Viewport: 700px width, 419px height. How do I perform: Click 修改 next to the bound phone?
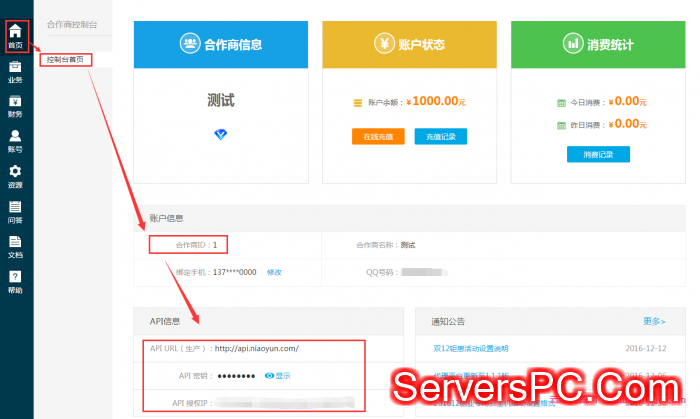274,272
